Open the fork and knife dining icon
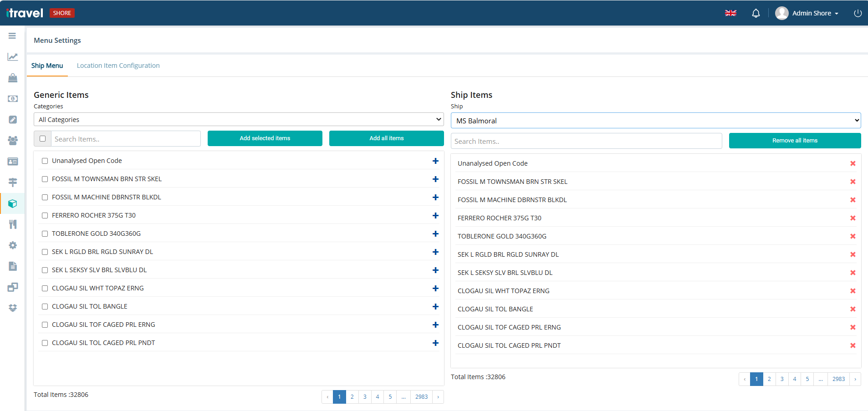The image size is (868, 411). [13, 224]
